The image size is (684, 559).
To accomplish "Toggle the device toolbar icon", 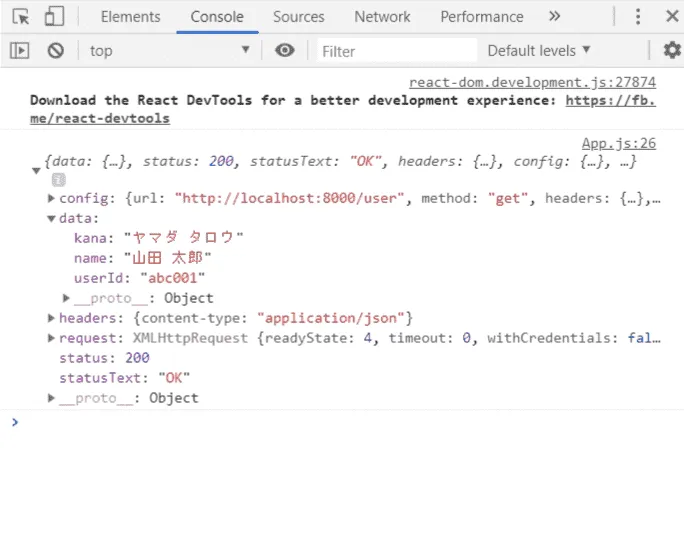I will click(x=54, y=17).
